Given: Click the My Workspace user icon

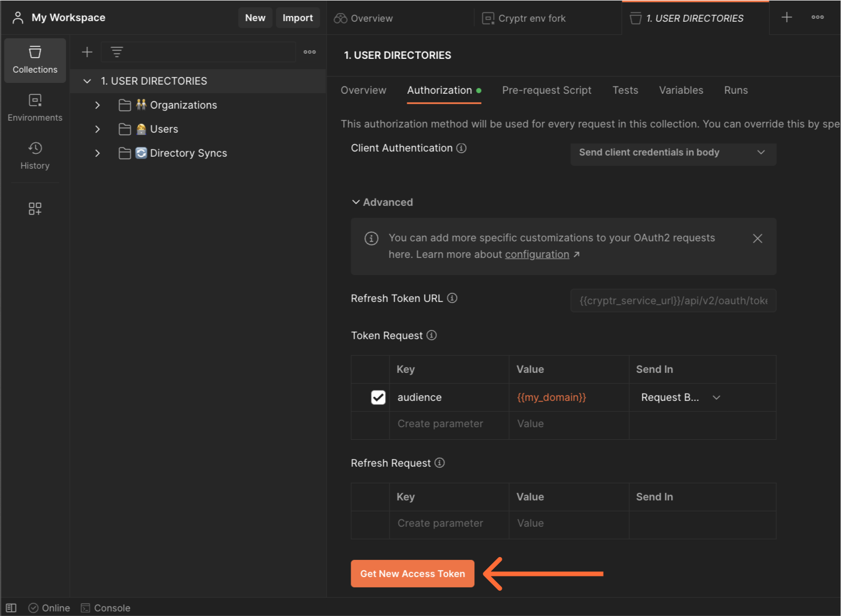Looking at the screenshot, I should (18, 18).
